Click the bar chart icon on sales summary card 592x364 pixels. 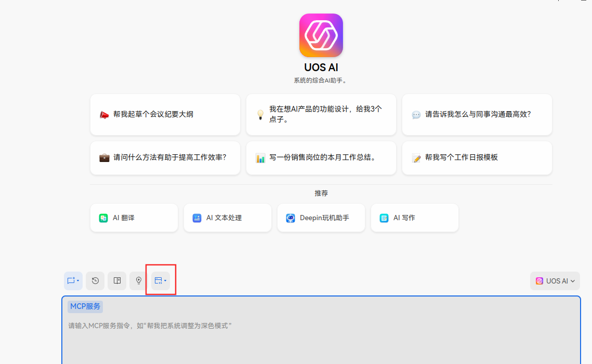click(260, 158)
